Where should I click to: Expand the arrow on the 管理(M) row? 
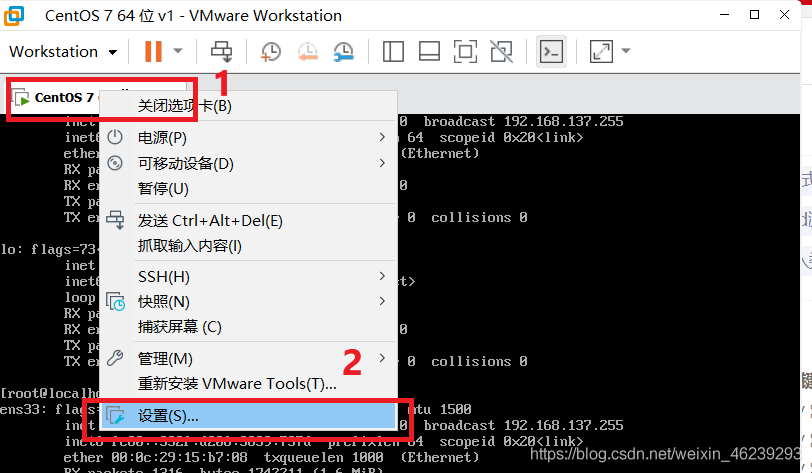pos(382,358)
